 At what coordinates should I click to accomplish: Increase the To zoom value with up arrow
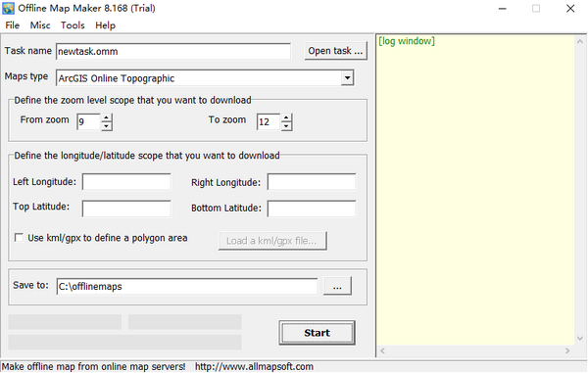pyautogui.click(x=286, y=117)
